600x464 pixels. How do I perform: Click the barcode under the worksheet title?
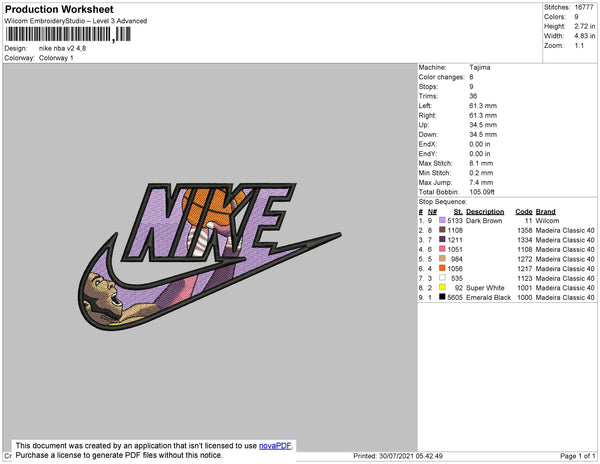tap(68, 34)
